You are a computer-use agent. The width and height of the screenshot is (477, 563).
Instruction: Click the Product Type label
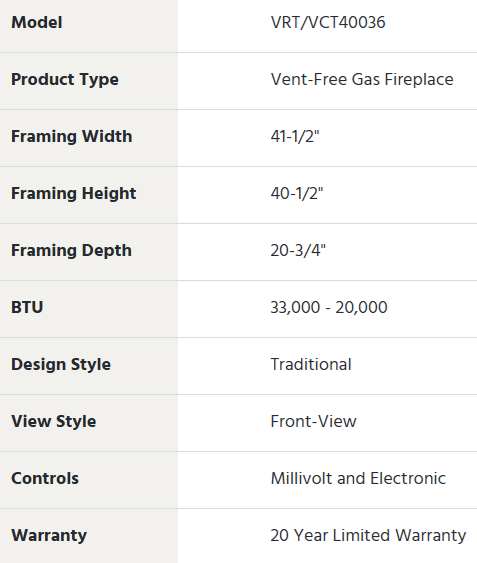pos(65,80)
